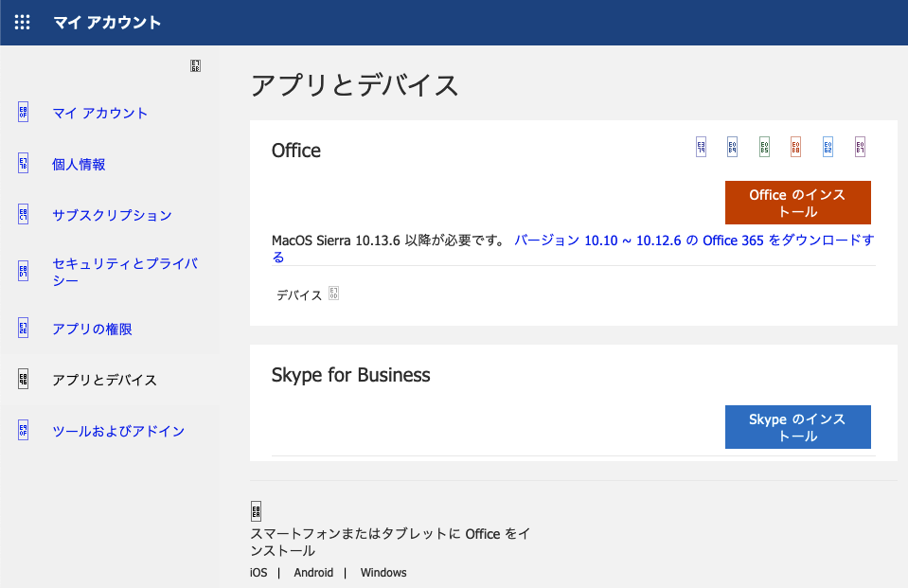
Task: Click the icon beside 個人情報
Action: (23, 164)
